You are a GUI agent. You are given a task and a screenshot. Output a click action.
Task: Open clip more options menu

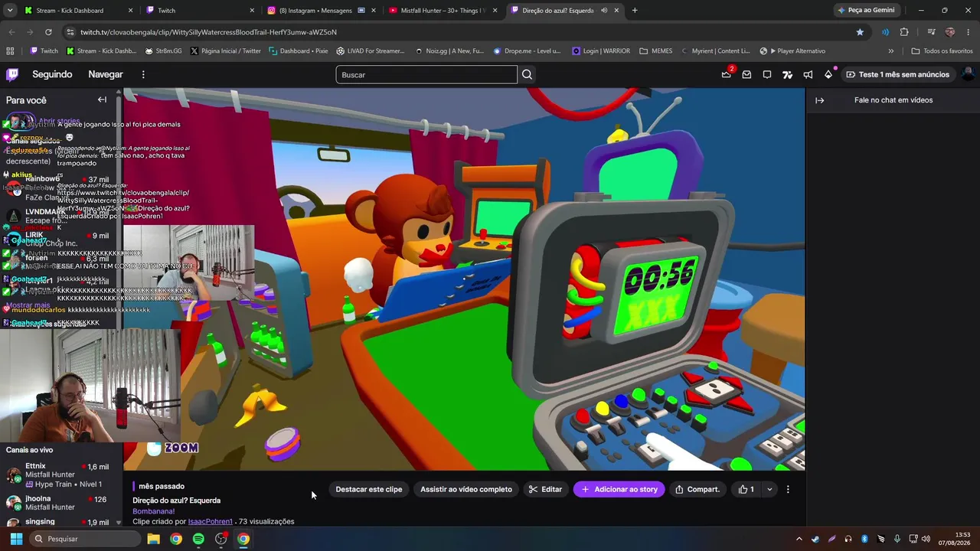[x=788, y=489]
